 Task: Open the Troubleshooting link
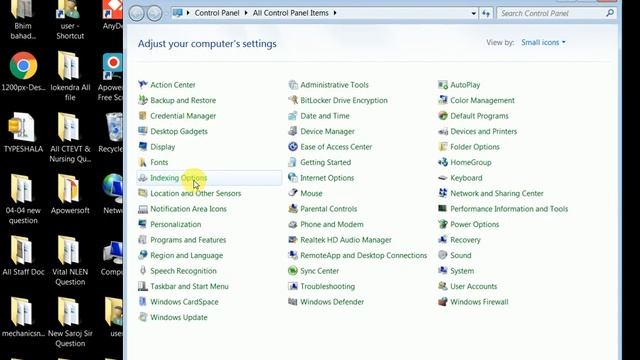(327, 286)
